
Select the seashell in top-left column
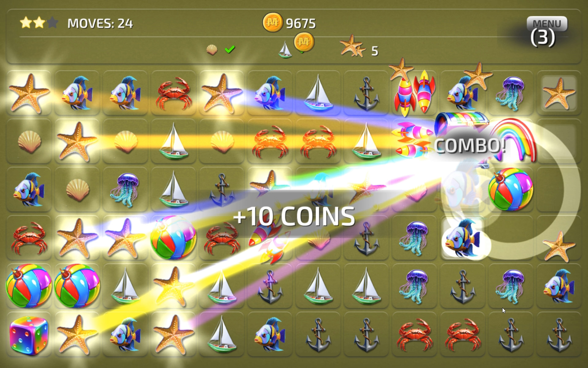(x=29, y=142)
